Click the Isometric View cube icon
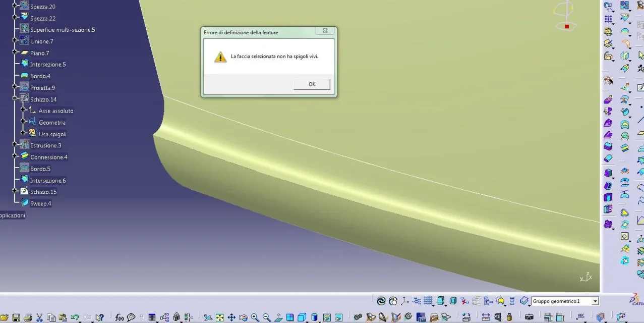This screenshot has height=323, width=644. pyautogui.click(x=301, y=317)
